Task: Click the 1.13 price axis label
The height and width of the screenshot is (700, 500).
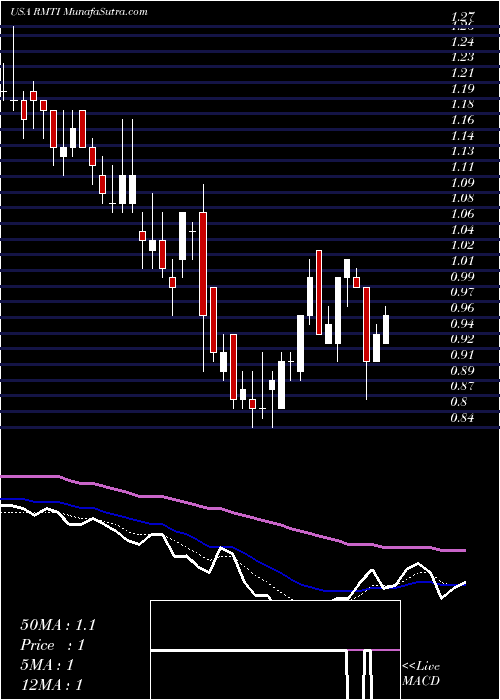Action: point(462,152)
